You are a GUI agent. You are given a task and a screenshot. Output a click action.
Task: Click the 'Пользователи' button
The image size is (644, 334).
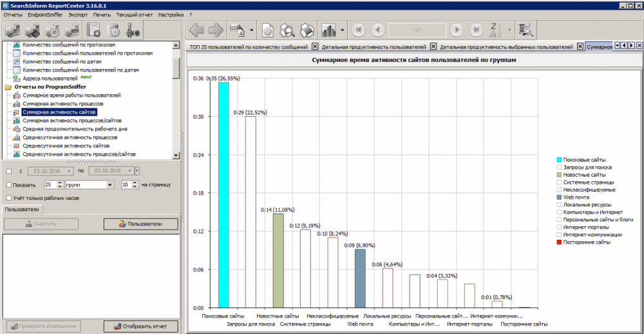tap(141, 224)
